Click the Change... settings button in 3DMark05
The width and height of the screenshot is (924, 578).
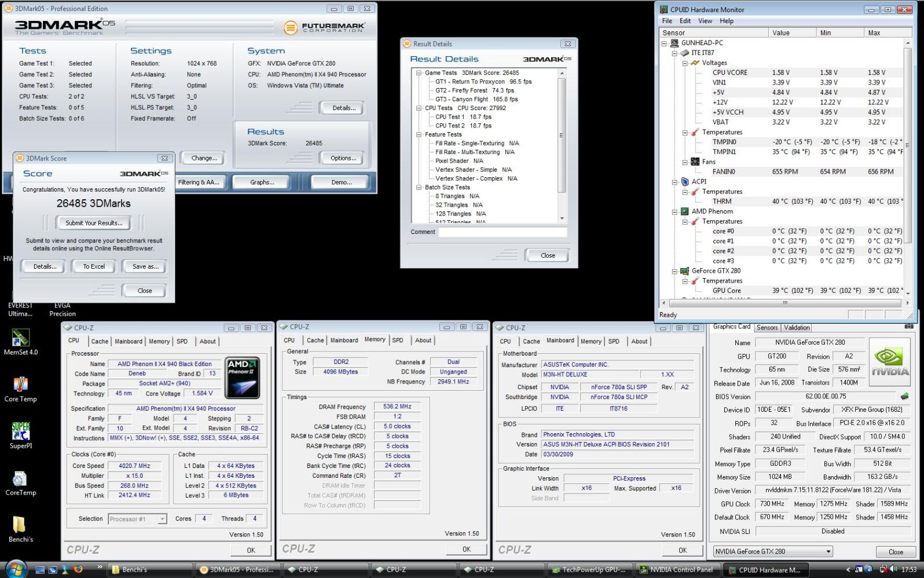pos(204,158)
